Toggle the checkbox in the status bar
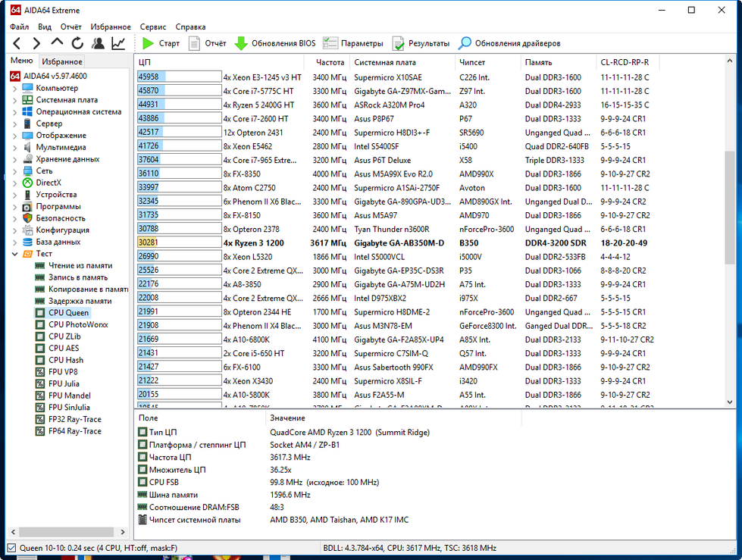The width and height of the screenshot is (742, 560). (11, 548)
